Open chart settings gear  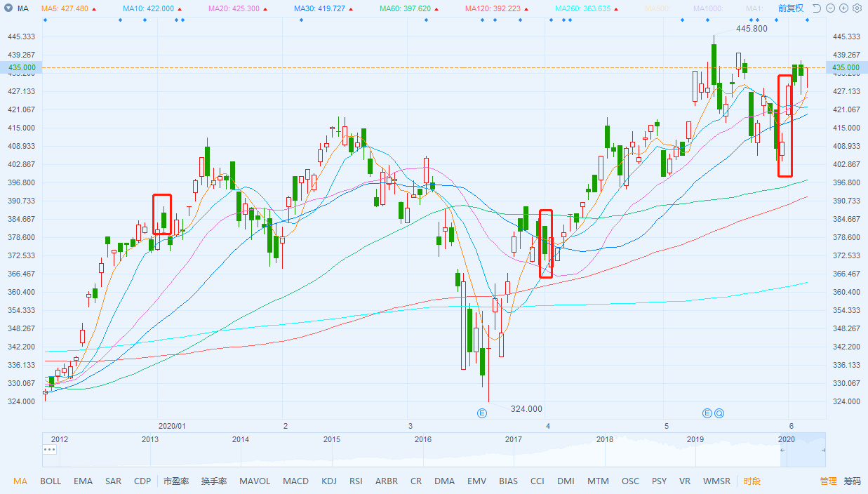tap(857, 8)
